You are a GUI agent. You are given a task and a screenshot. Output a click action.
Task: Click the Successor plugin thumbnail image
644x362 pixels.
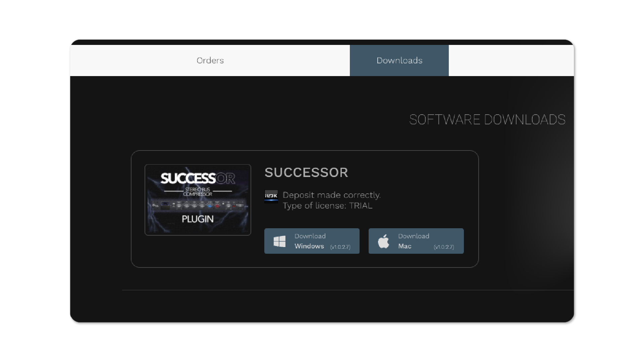[x=198, y=200]
